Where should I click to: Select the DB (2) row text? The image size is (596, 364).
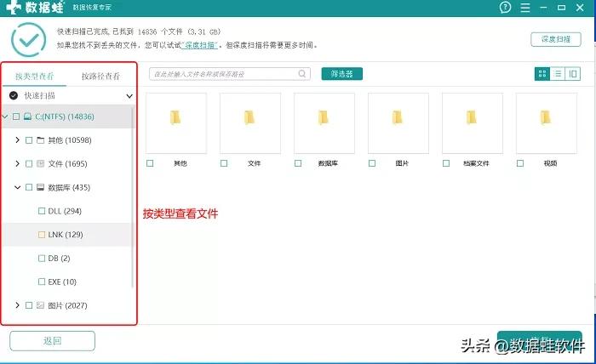pos(59,258)
